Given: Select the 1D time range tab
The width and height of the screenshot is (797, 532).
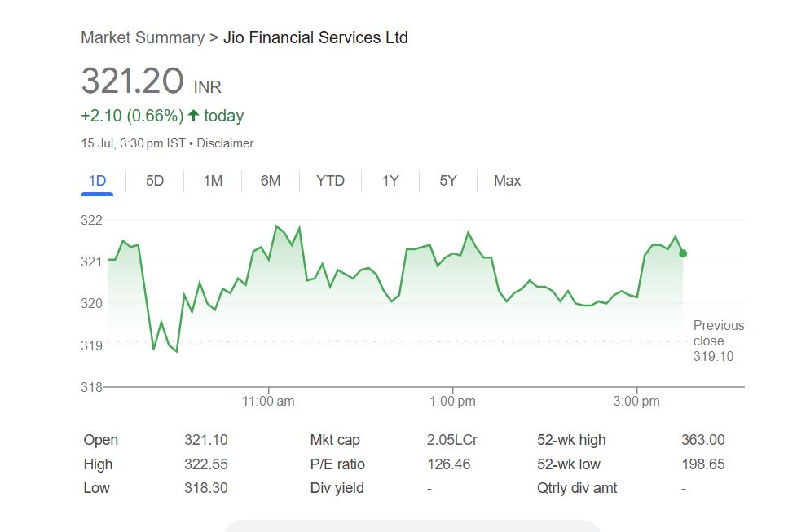Looking at the screenshot, I should pos(97,181).
